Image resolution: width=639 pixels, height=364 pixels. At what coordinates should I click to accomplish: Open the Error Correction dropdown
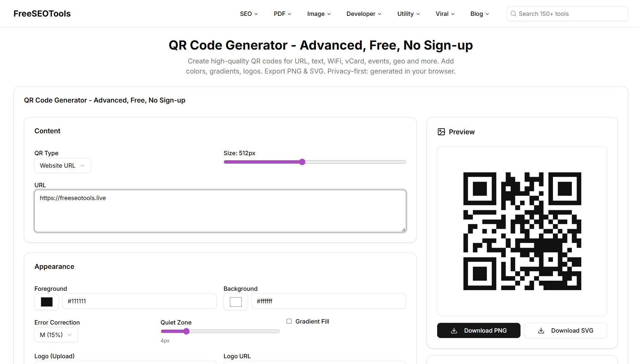pyautogui.click(x=56, y=335)
